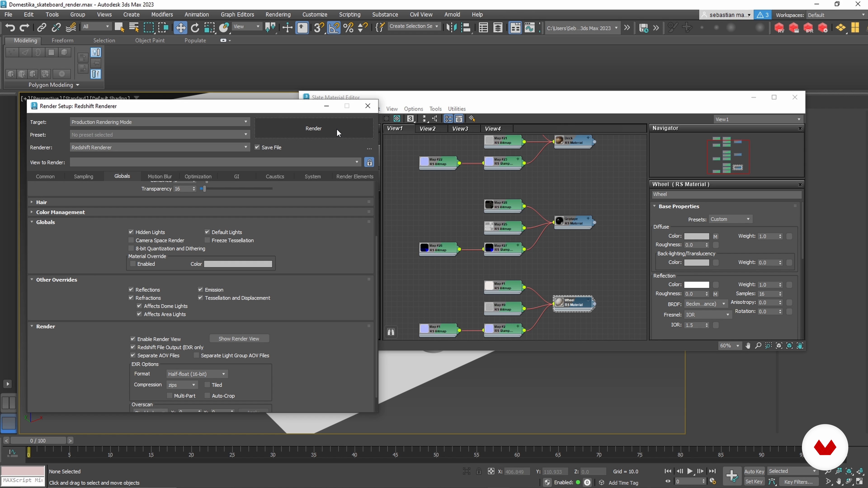The image size is (868, 488).
Task: Open the Target rendering mode dropdown
Action: (x=160, y=122)
